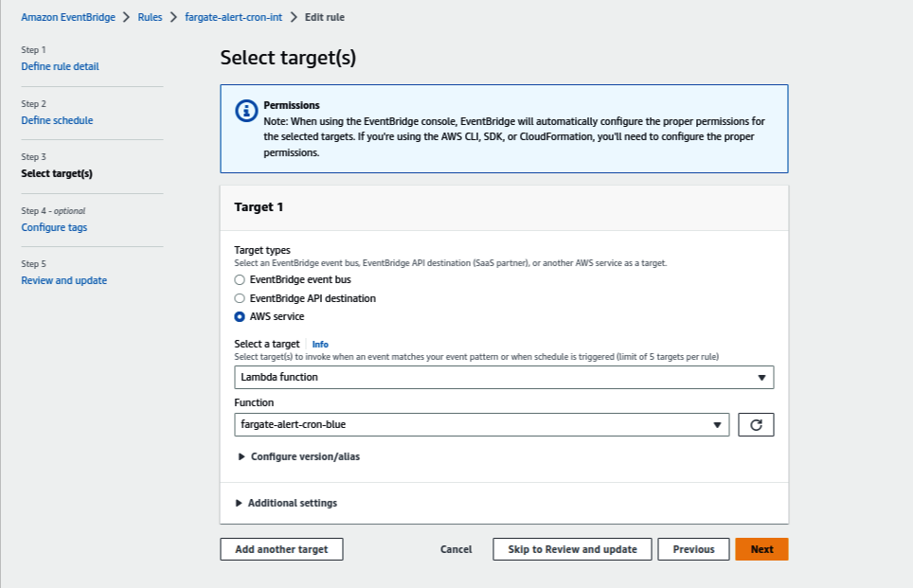The image size is (913, 588).
Task: Select the EventBridge event bus target type
Action: click(239, 278)
